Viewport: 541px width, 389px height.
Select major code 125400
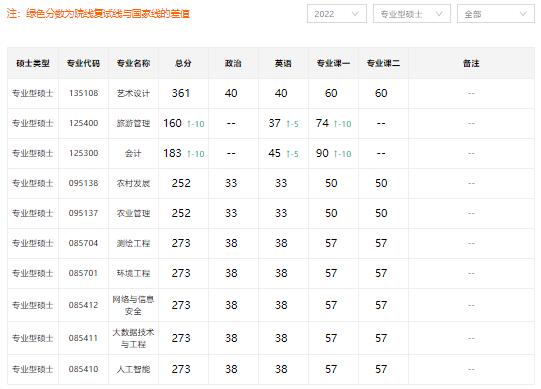[83, 123]
